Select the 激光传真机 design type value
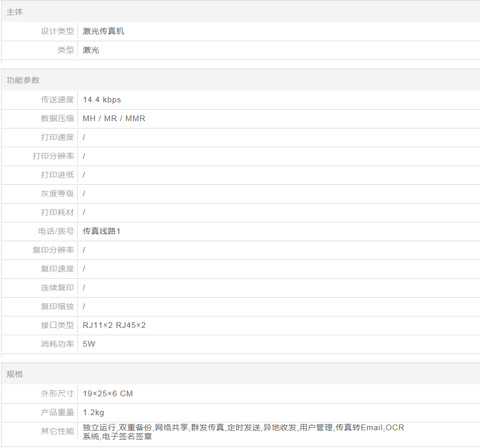 pyautogui.click(x=103, y=31)
